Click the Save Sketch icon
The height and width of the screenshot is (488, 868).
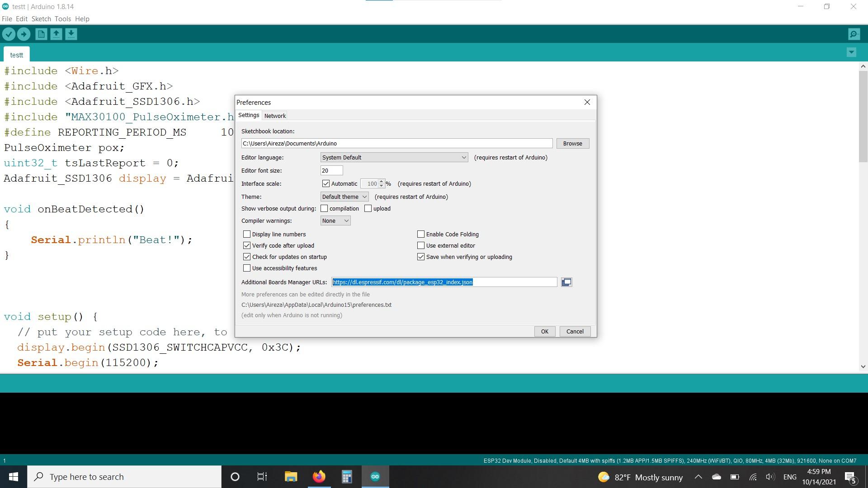tap(71, 34)
